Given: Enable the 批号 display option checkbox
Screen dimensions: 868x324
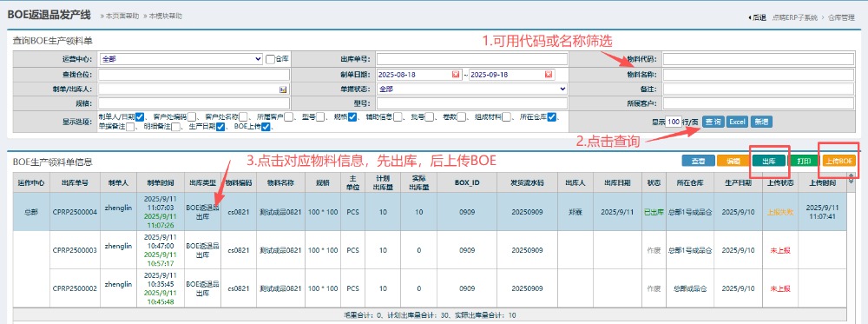Looking at the screenshot, I should [431, 117].
